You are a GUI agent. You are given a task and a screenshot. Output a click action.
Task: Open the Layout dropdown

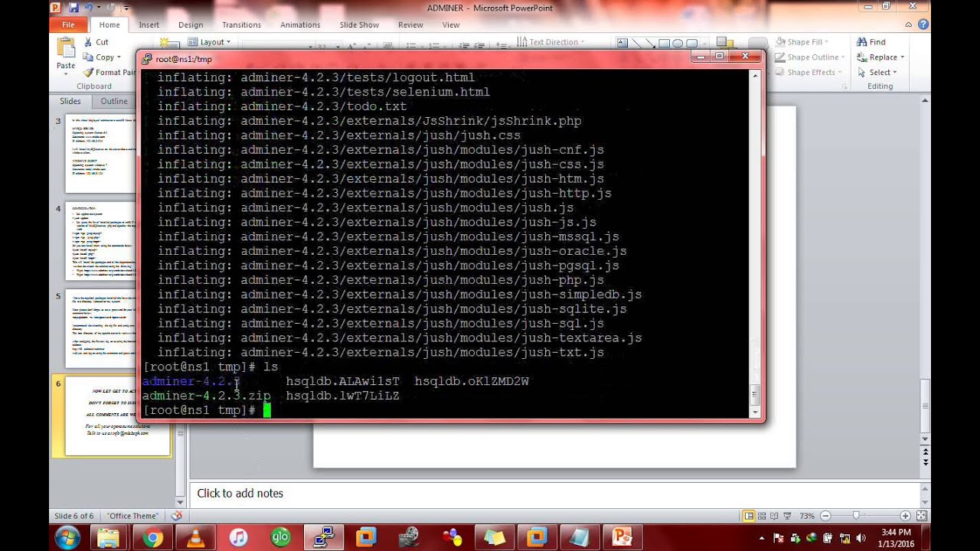[x=210, y=42]
